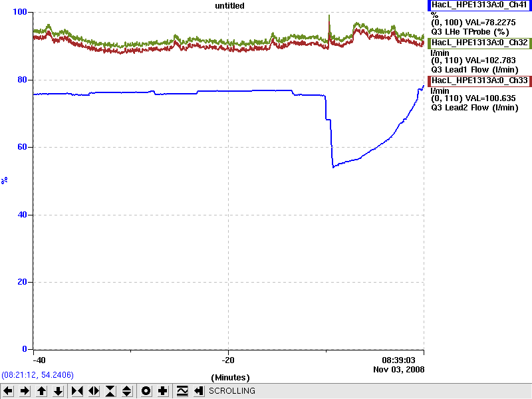Click the Nov 03, 2008 date label
The height and width of the screenshot is (399, 532).
(x=398, y=370)
